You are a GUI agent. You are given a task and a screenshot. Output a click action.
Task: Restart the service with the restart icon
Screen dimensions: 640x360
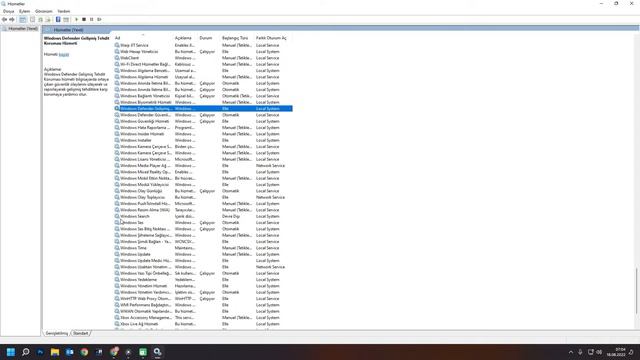[x=99, y=20]
